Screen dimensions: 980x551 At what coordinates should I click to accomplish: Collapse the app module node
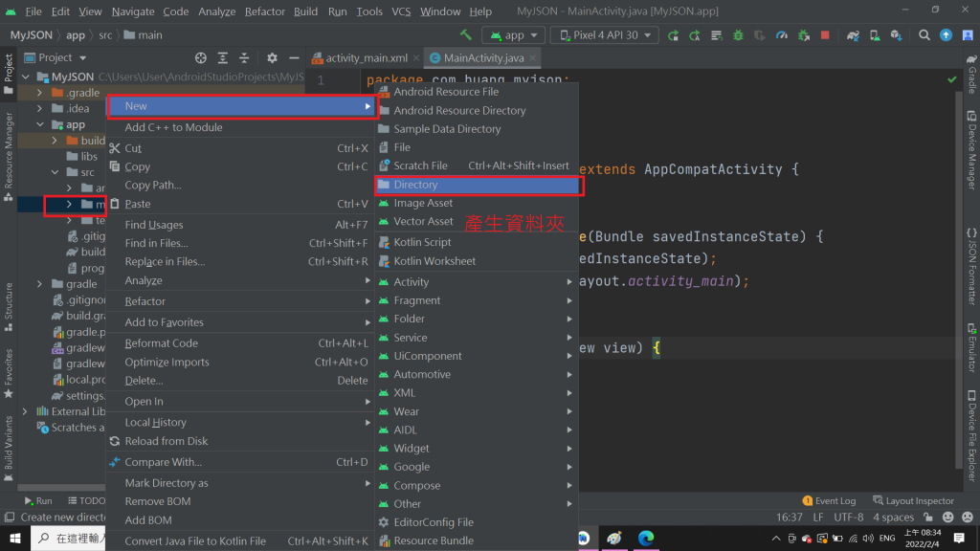(40, 124)
